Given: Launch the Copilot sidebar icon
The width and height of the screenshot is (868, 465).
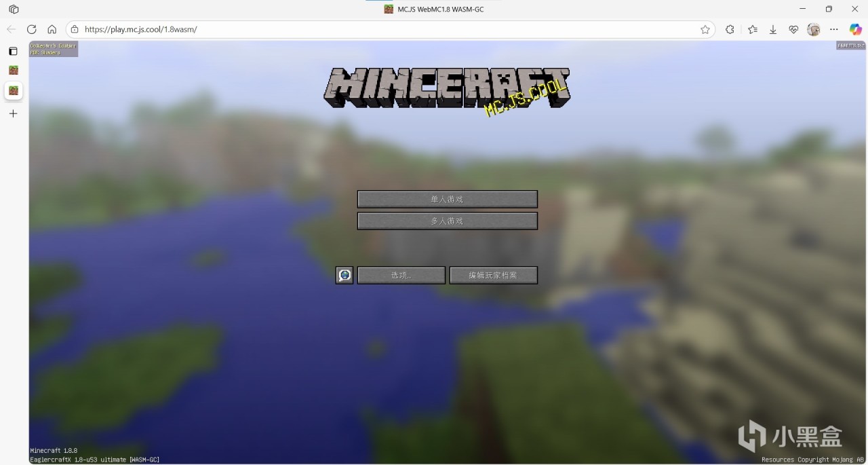Looking at the screenshot, I should point(856,29).
